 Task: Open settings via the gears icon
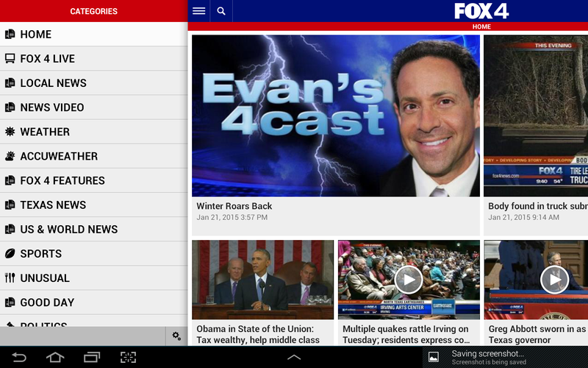176,336
